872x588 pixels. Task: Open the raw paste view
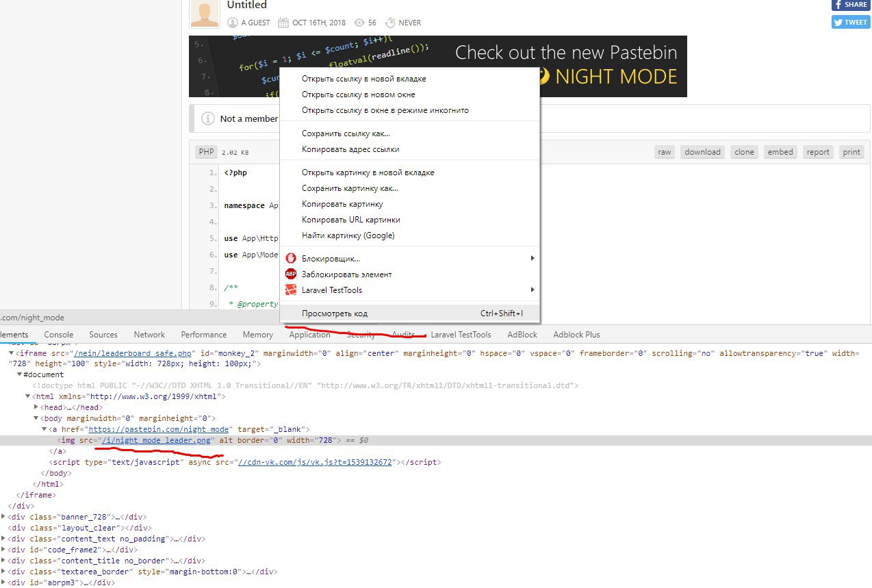pyautogui.click(x=665, y=152)
